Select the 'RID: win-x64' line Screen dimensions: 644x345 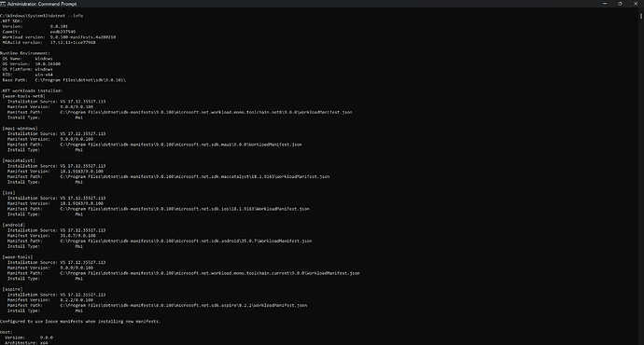click(x=27, y=75)
